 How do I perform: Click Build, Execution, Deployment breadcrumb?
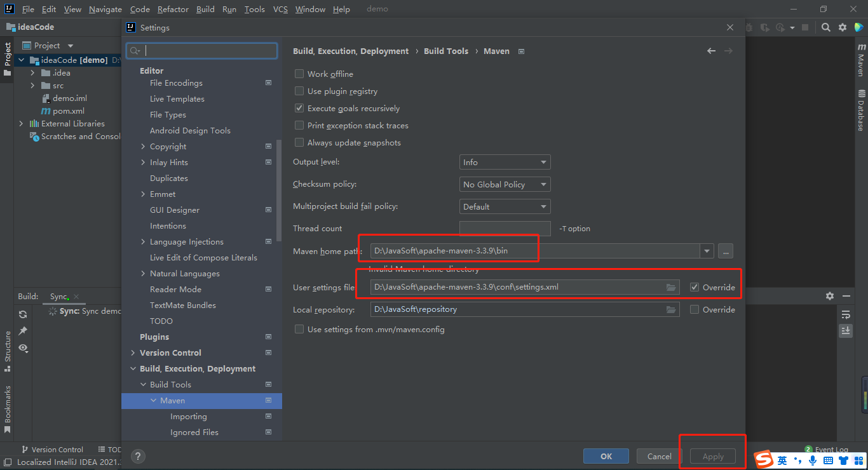coord(351,51)
